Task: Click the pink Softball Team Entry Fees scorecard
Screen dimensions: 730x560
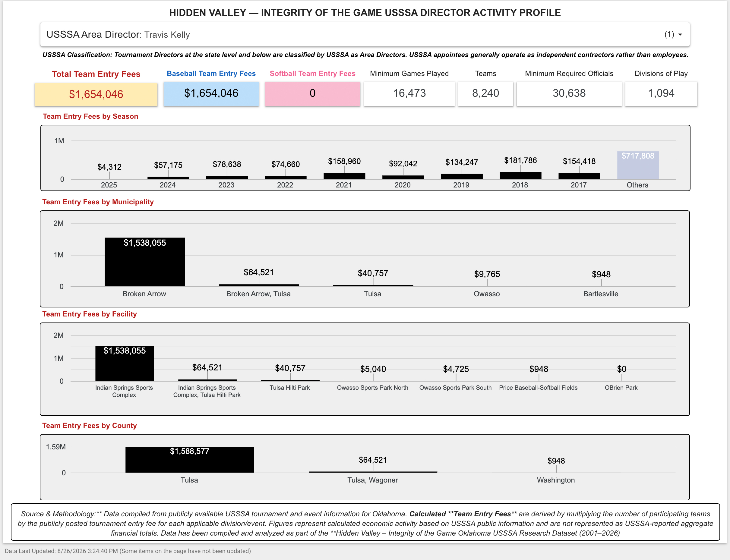Action: [312, 93]
